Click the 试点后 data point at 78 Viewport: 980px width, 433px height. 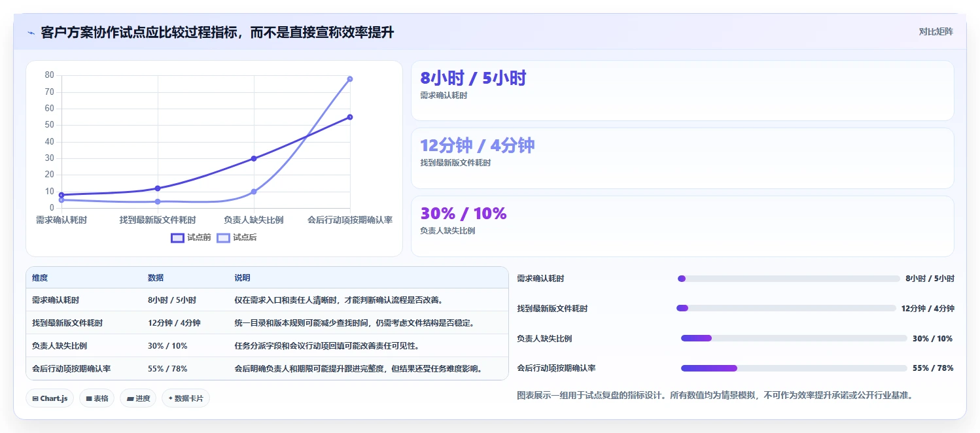coord(350,78)
